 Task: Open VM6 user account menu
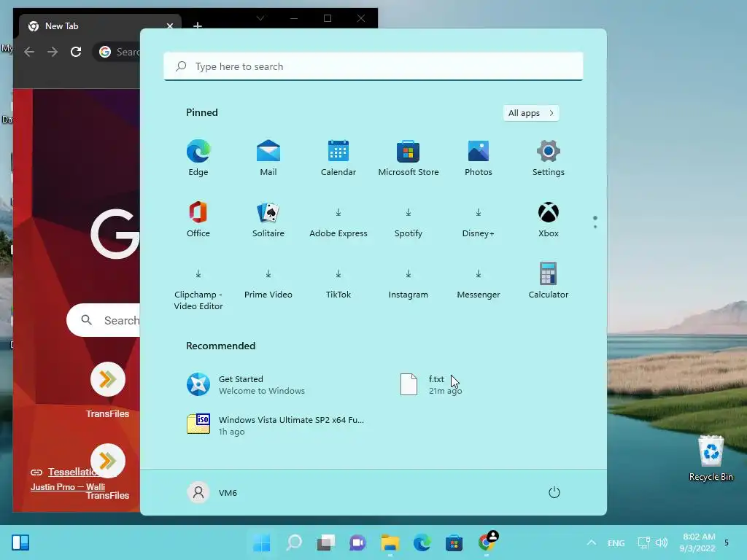point(212,492)
